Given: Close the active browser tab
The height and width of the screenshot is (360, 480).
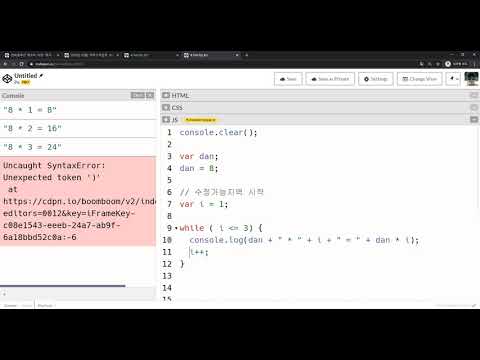Looking at the screenshot, I should click(x=237, y=55).
